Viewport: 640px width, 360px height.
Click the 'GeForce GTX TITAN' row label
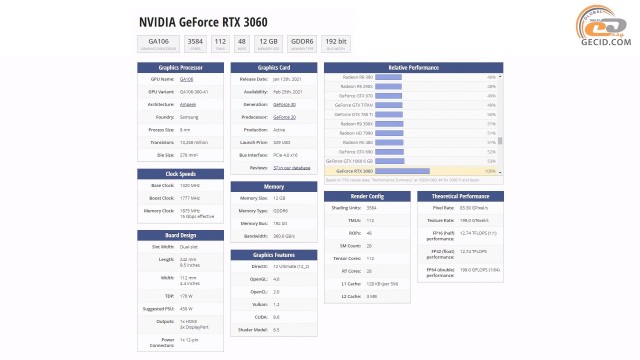pos(354,105)
